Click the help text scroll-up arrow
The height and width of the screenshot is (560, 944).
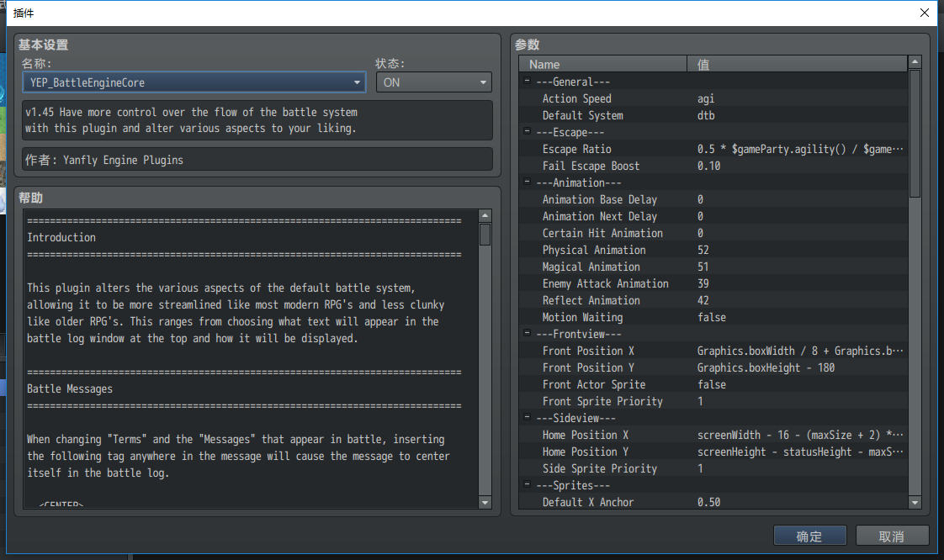point(485,216)
